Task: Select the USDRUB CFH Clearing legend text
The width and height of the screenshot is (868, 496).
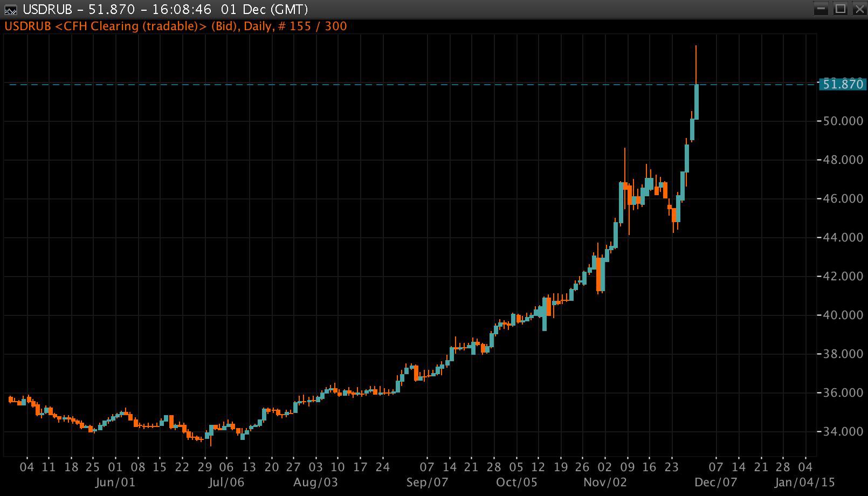Action: 175,26
